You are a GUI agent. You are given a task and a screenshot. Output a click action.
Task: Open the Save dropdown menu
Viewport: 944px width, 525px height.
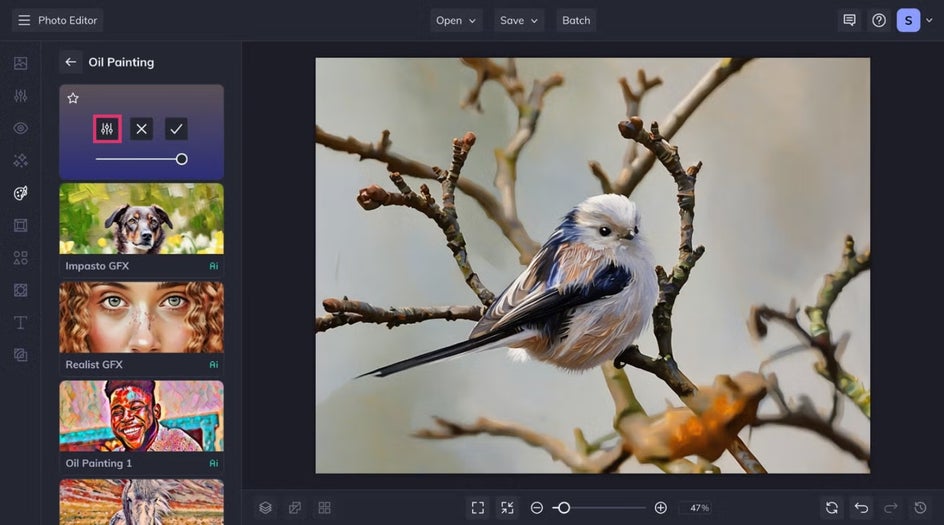[519, 20]
